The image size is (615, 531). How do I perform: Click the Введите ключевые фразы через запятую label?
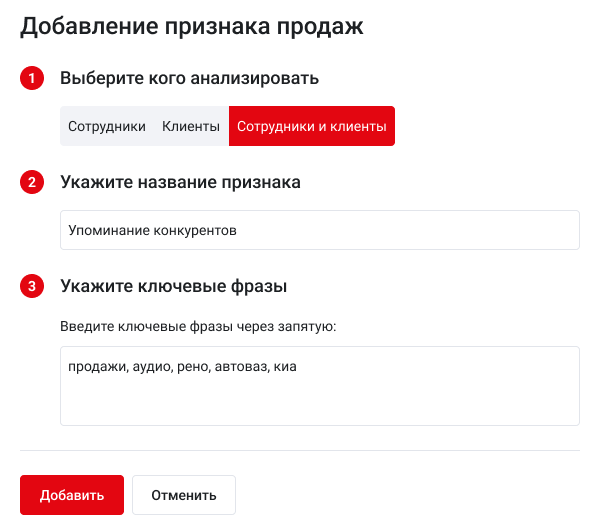click(199, 327)
